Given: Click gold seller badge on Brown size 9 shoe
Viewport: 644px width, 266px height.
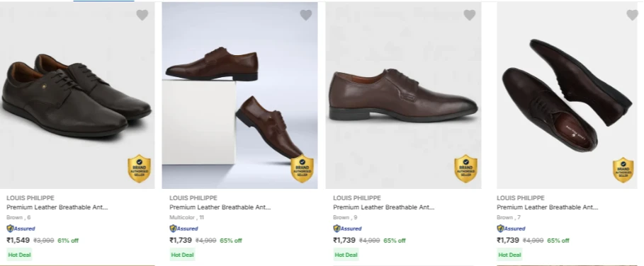Looking at the screenshot, I should pos(465,168).
